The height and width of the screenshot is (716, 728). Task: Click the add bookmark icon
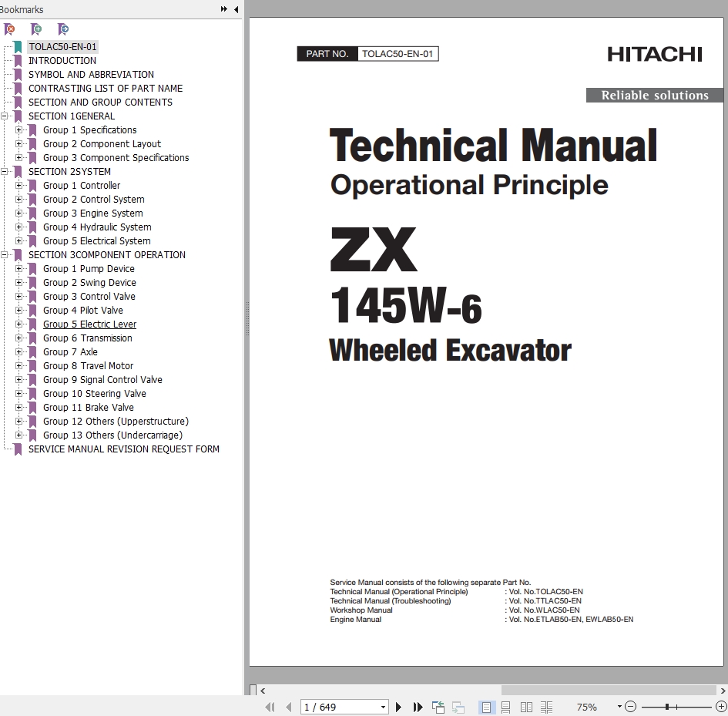[35, 29]
